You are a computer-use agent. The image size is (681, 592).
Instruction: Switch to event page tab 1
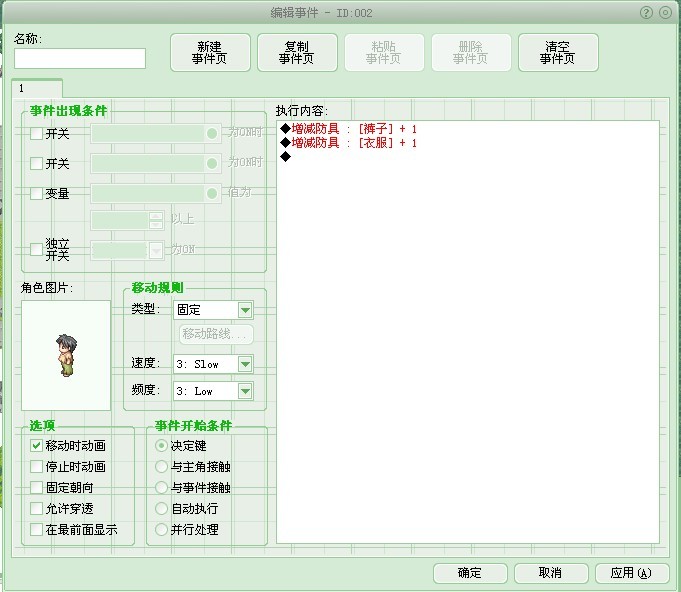point(37,89)
